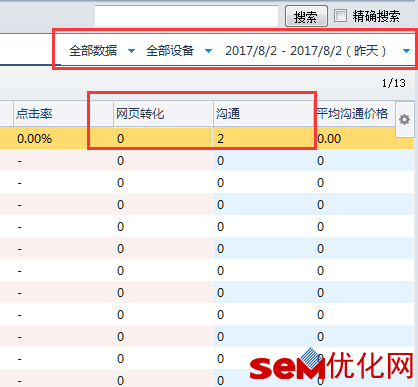Viewport: 418px width, 387px height.
Task: Open column settings gear icon
Action: click(404, 119)
